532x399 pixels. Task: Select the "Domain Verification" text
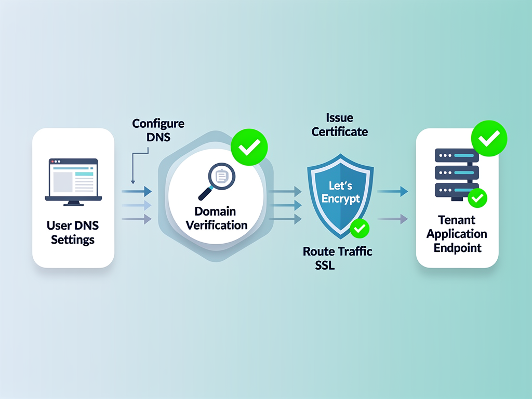click(216, 218)
